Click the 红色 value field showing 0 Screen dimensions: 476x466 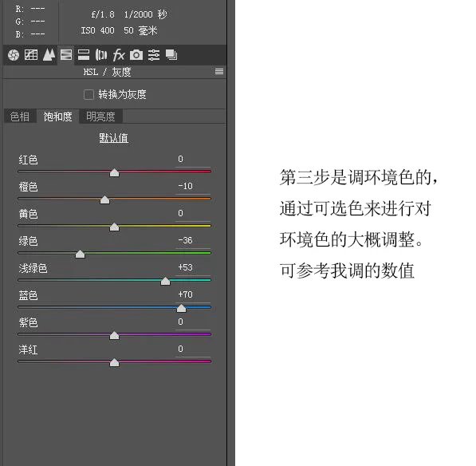pos(193,159)
